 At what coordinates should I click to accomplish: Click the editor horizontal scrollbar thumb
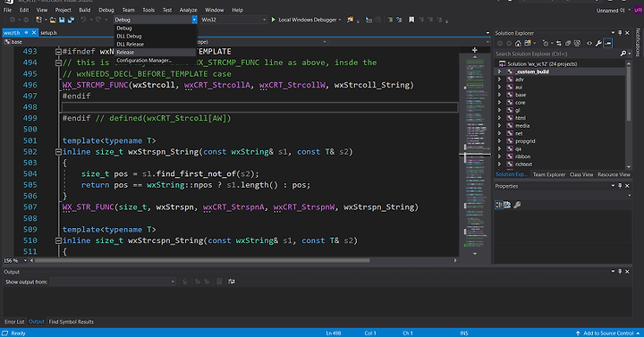[202, 260]
